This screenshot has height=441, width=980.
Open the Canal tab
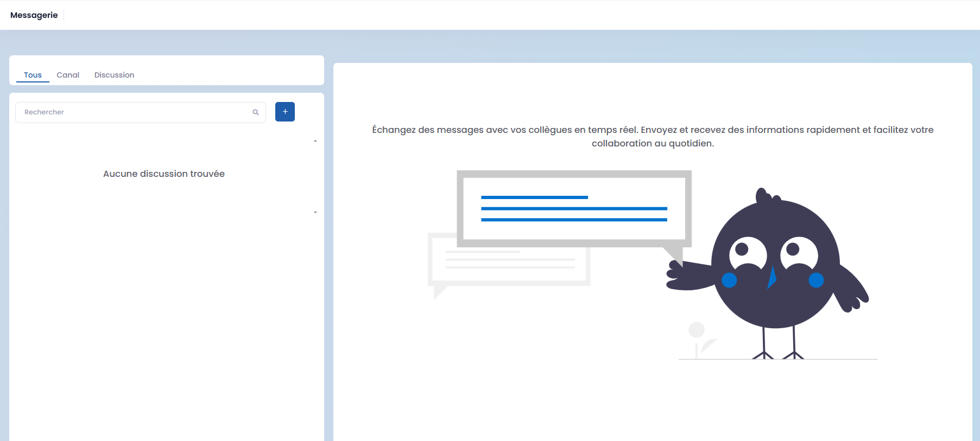click(x=68, y=75)
